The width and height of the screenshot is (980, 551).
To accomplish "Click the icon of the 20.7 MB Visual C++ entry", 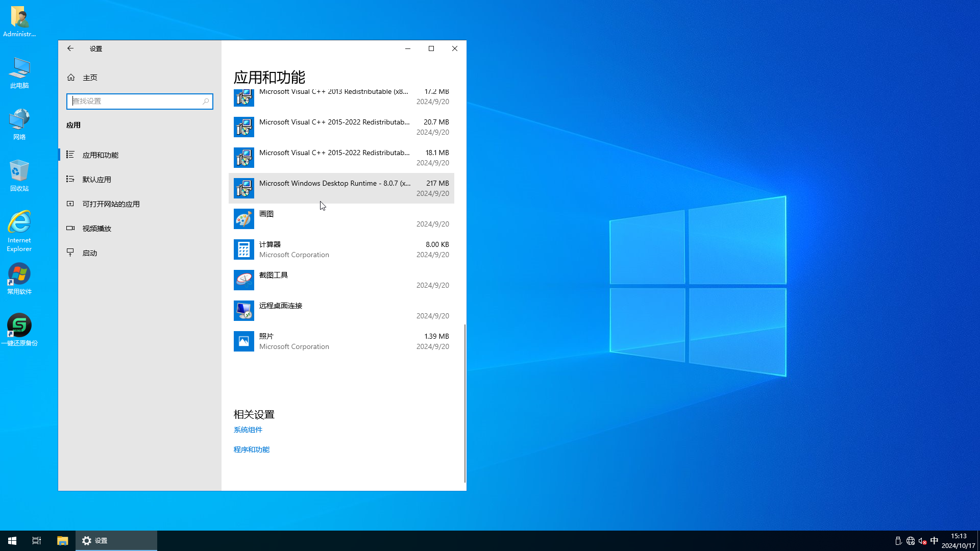I will (x=244, y=127).
